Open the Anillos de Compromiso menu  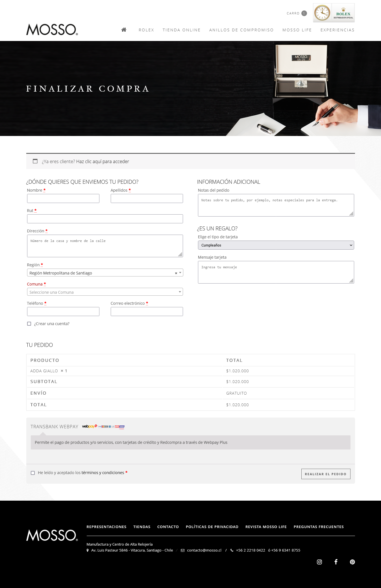(x=241, y=30)
